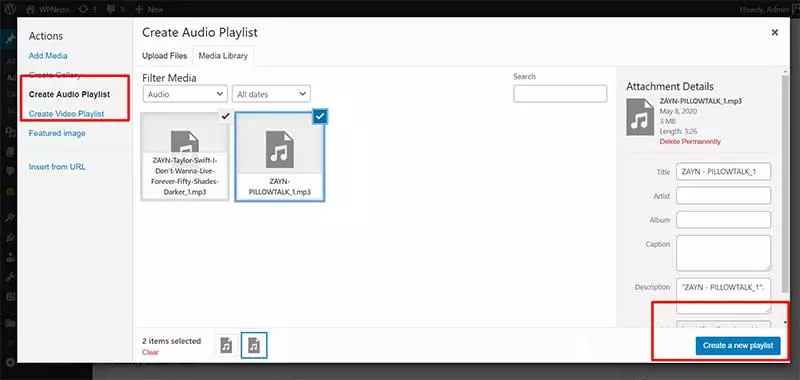Switch to the Media Library tab
800x380 pixels.
click(223, 56)
